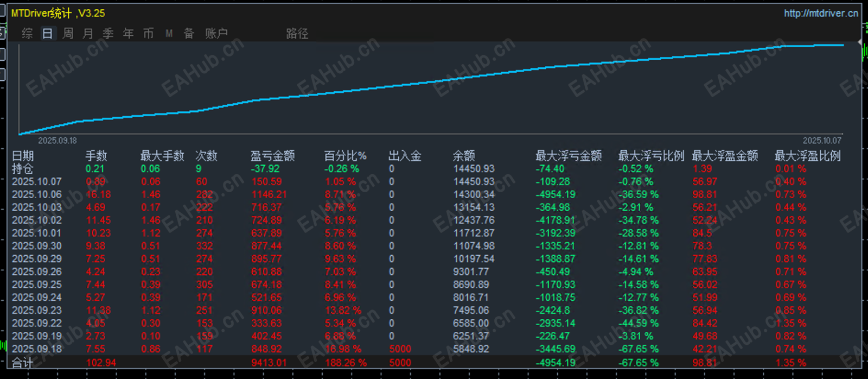
Task: Click the chart end date 2025.10.07 label
Action: (x=822, y=141)
